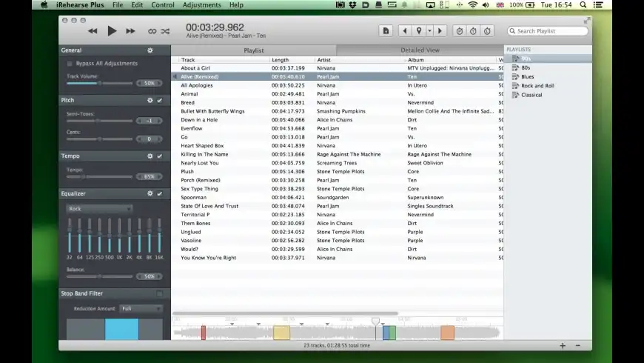Toggle the Stop Band Filter checkbox
Screen dimensions: 644x363
159,294
